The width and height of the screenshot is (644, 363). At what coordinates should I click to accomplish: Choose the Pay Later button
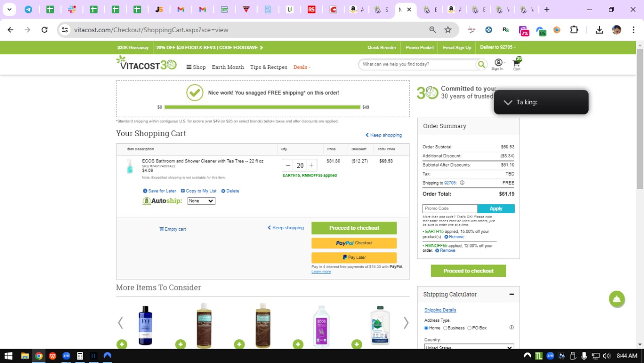point(354,257)
